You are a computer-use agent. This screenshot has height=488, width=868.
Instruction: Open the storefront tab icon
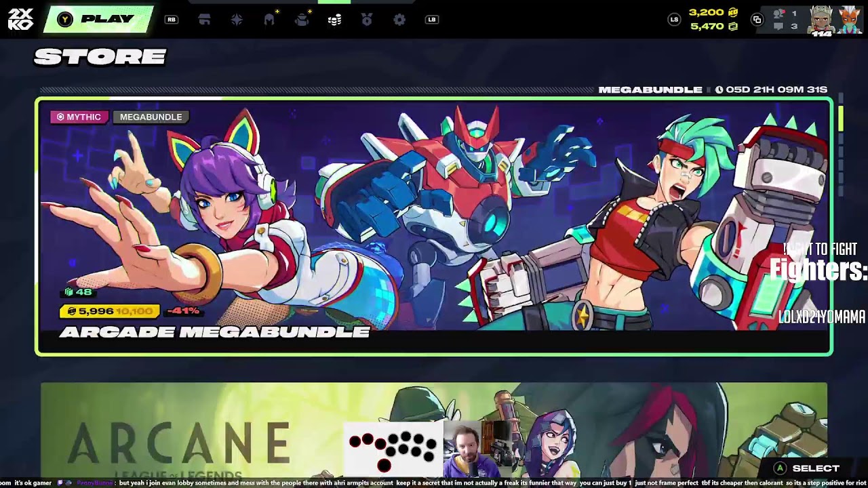point(204,20)
